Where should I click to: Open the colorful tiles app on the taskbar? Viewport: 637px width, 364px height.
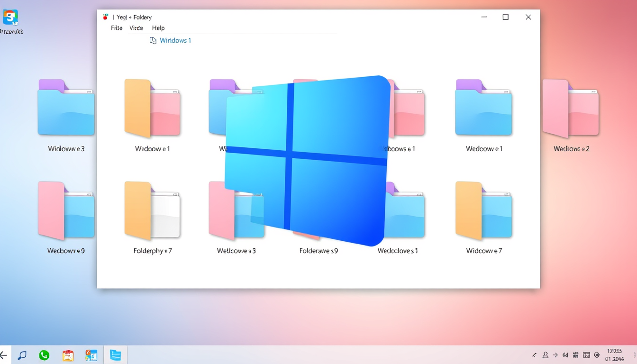point(91,355)
